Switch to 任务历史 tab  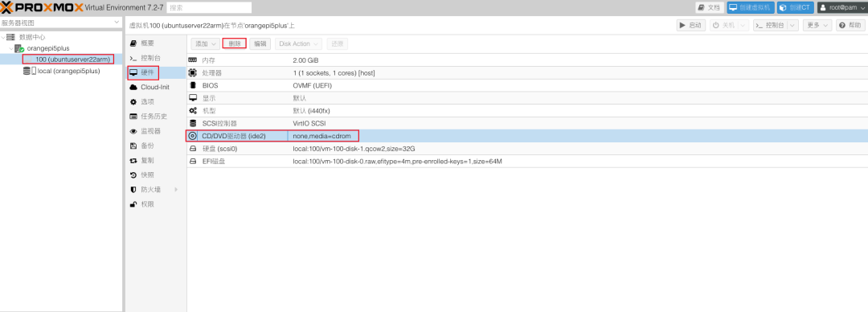(154, 117)
